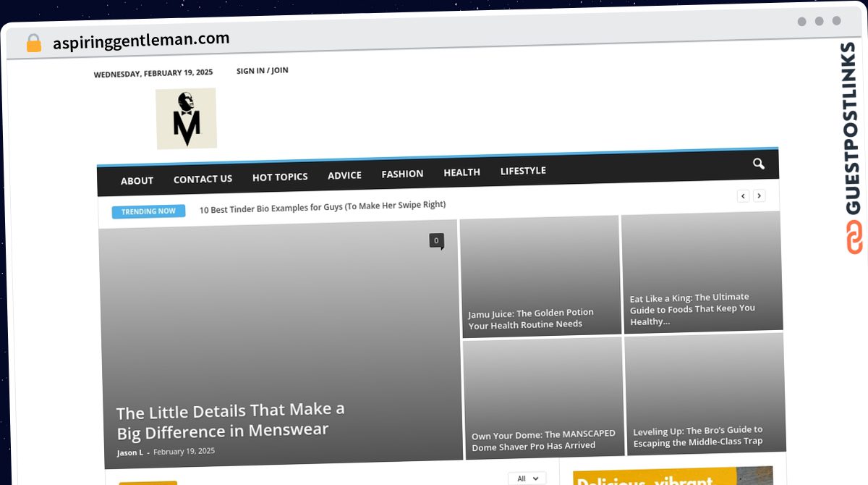Click the Aspiring Gentleman site logo
The height and width of the screenshot is (485, 868).
[x=186, y=118]
